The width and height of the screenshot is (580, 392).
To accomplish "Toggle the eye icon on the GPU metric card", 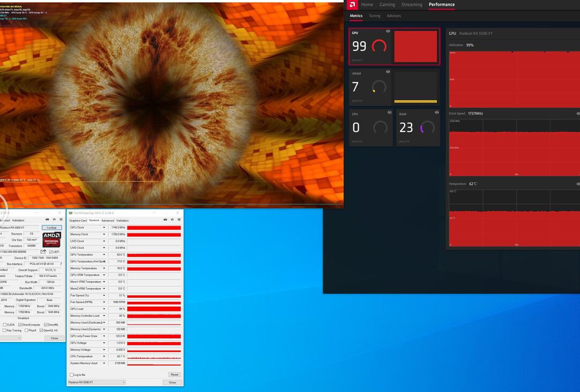I will [x=388, y=32].
